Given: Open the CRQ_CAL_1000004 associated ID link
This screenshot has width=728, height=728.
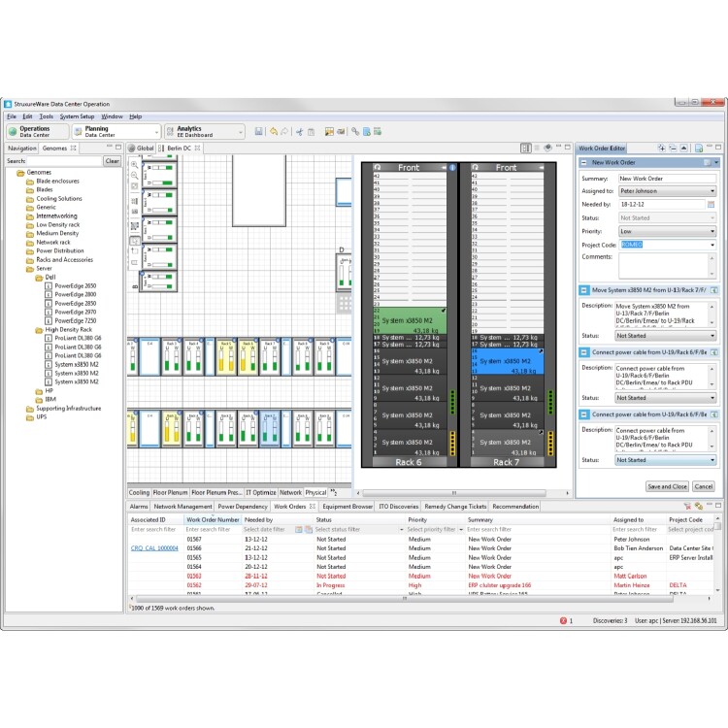Looking at the screenshot, I should (154, 548).
